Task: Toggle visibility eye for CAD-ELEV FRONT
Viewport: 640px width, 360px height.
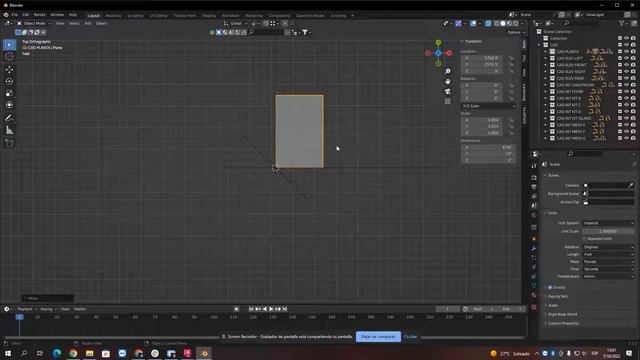Action: (x=627, y=64)
